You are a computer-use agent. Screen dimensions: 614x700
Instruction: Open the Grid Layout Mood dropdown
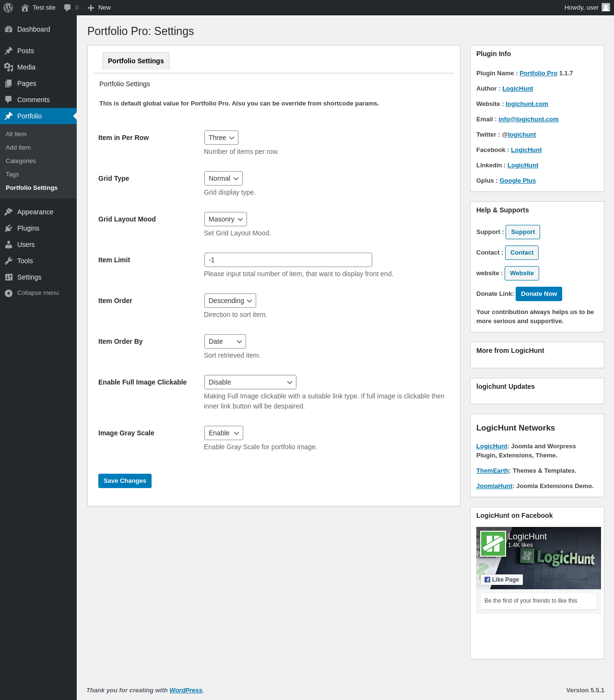coord(225,219)
